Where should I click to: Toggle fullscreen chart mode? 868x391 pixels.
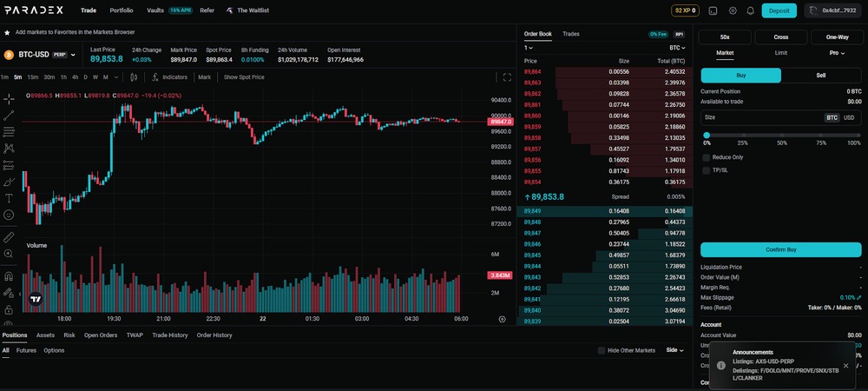tap(507, 77)
